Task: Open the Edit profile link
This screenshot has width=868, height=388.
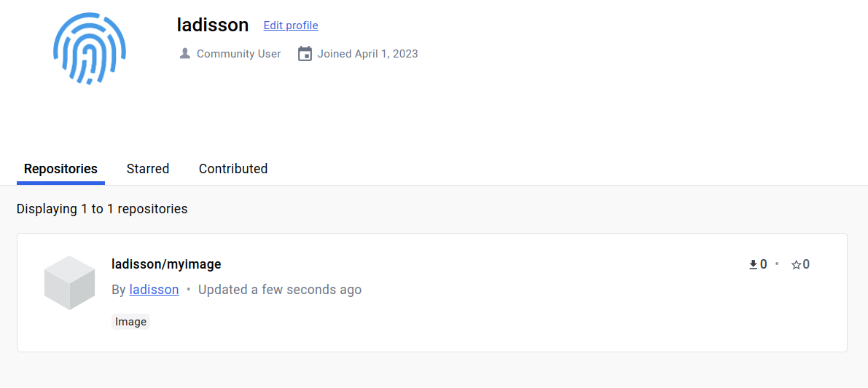Action: pos(291,25)
